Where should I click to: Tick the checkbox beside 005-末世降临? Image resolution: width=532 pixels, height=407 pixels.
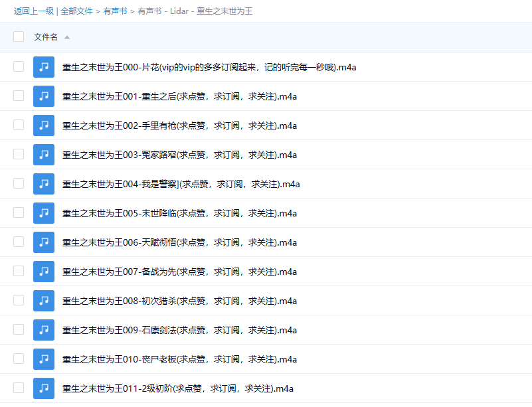click(x=18, y=213)
